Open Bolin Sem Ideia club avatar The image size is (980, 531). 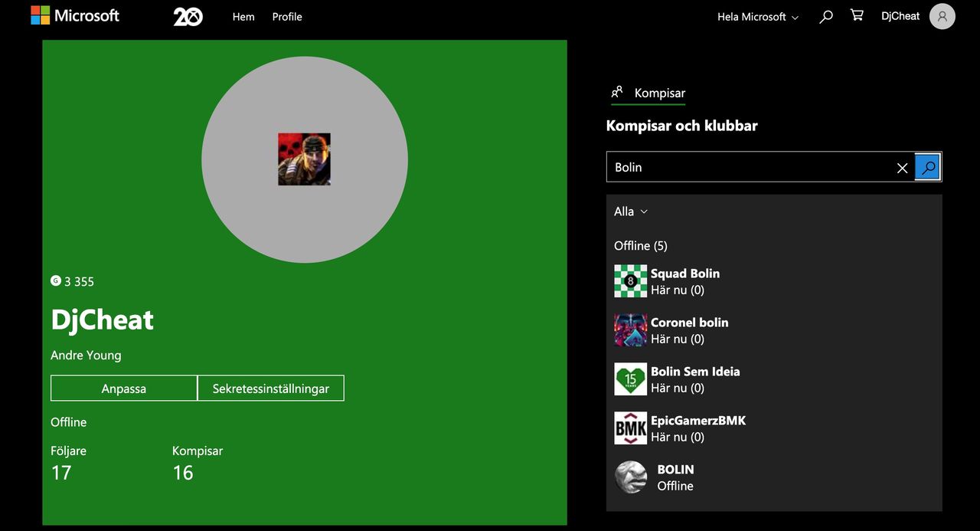coord(630,379)
